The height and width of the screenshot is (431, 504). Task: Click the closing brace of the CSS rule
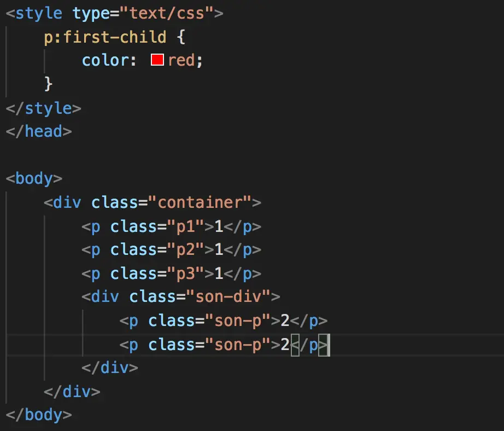point(48,84)
